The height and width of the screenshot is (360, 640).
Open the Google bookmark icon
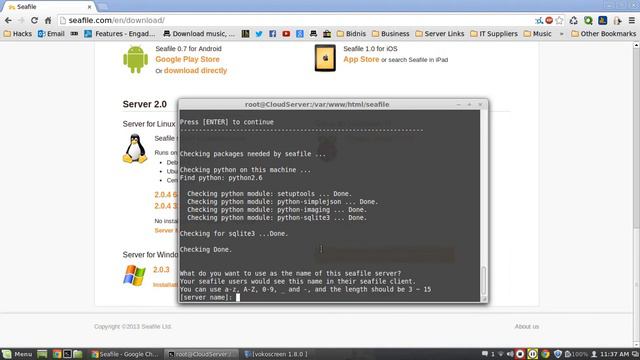pyautogui.click(x=300, y=34)
